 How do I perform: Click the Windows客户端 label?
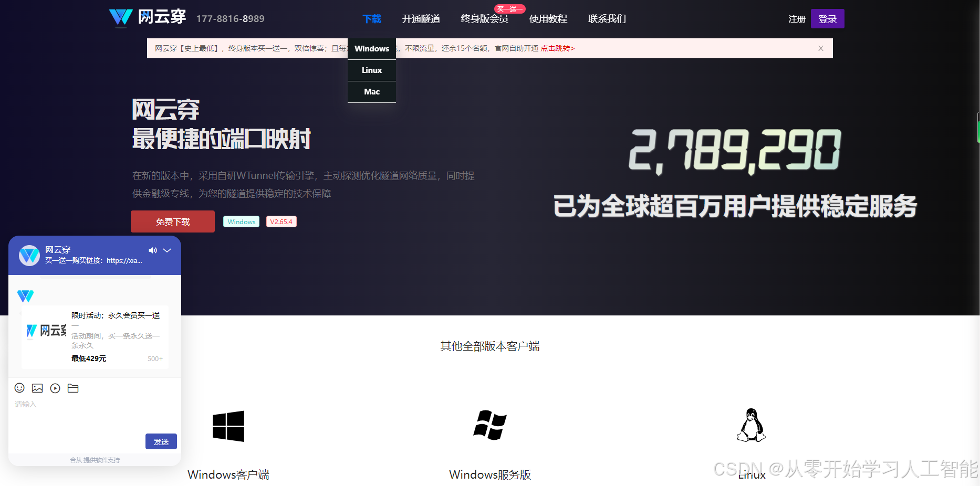pos(228,474)
